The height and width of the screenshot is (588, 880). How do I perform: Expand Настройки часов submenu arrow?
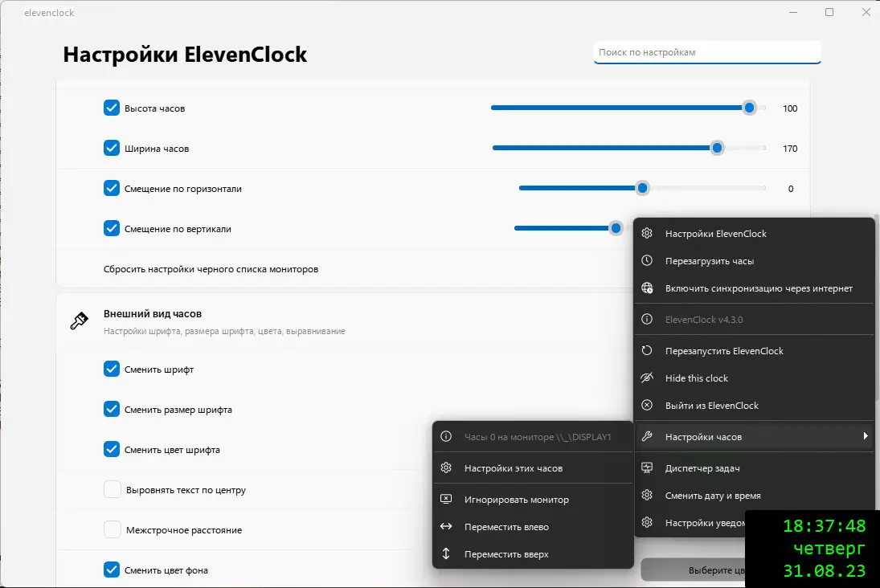(x=865, y=436)
